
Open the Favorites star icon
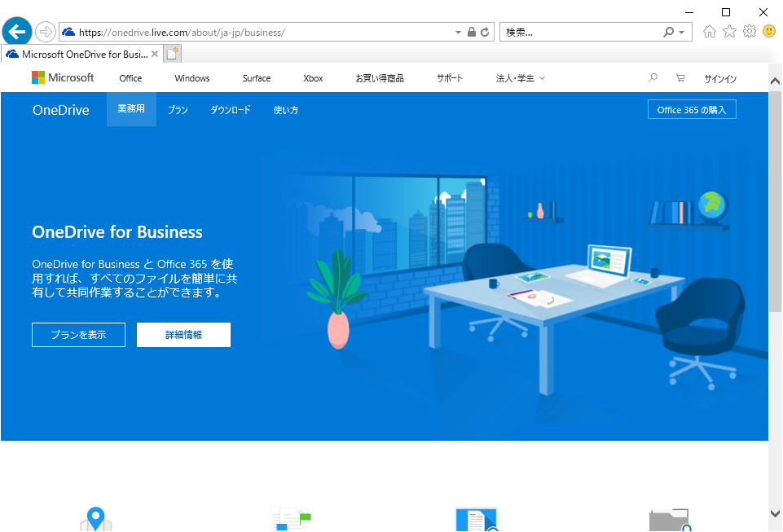click(729, 32)
